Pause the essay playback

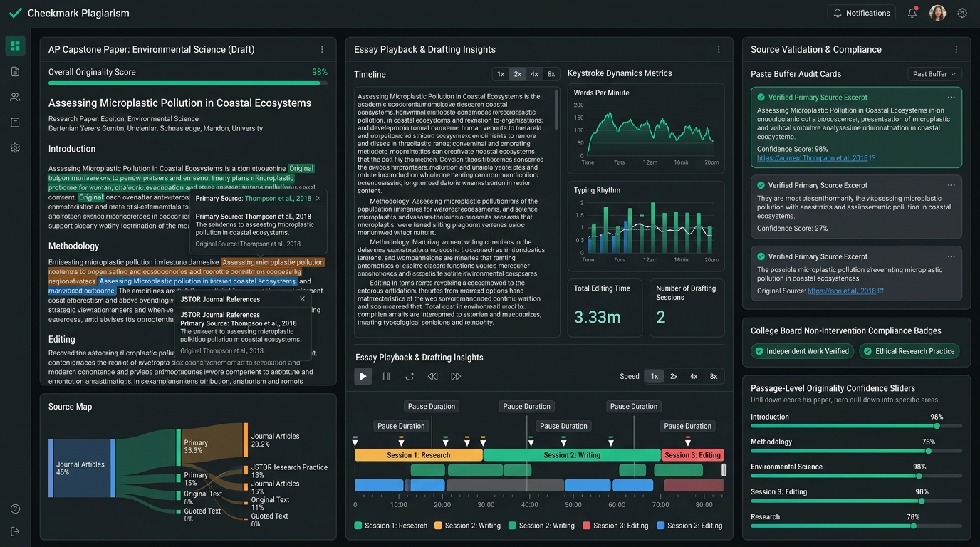click(x=386, y=376)
